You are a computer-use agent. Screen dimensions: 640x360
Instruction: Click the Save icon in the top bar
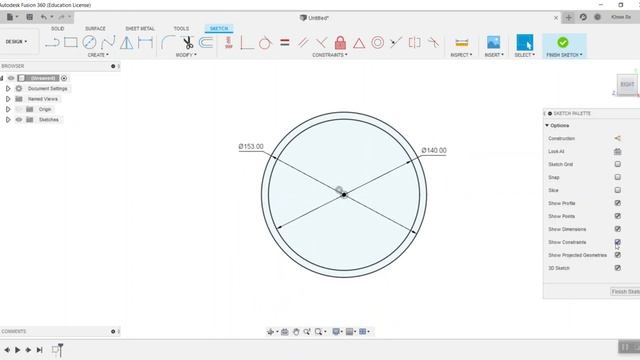click(x=29, y=17)
